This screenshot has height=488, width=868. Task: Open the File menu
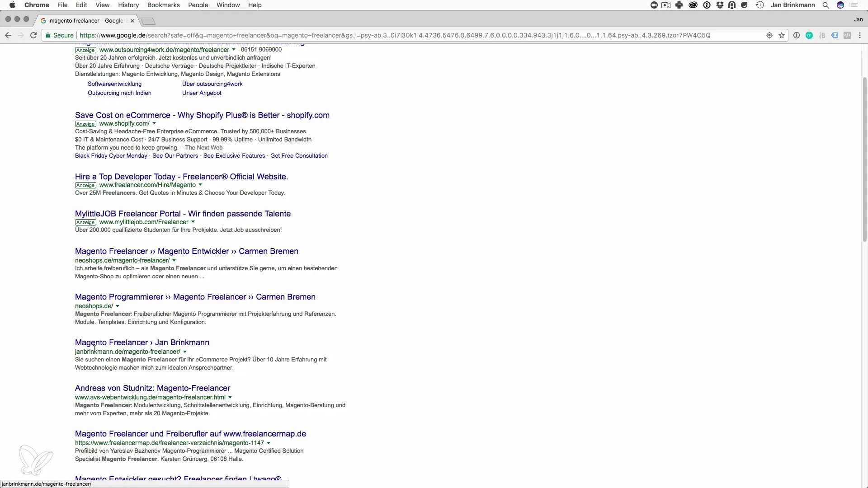pyautogui.click(x=62, y=5)
